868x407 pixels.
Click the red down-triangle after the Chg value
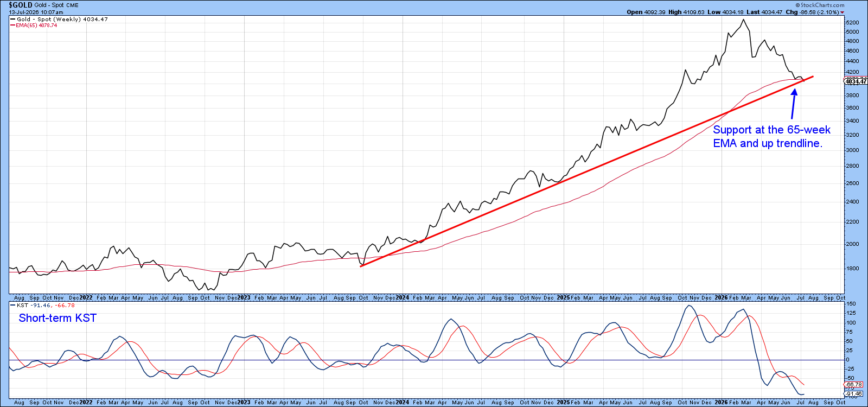[843, 12]
